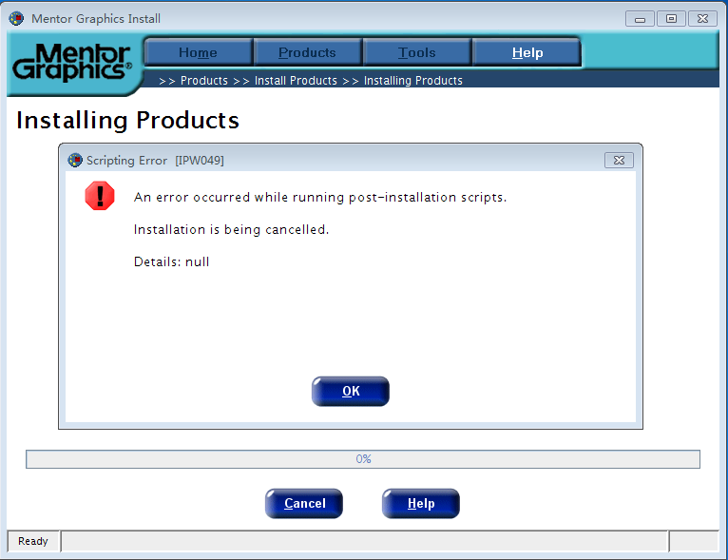The height and width of the screenshot is (560, 728).
Task: Click OK in the Scripting Error dialog
Action: (x=351, y=391)
